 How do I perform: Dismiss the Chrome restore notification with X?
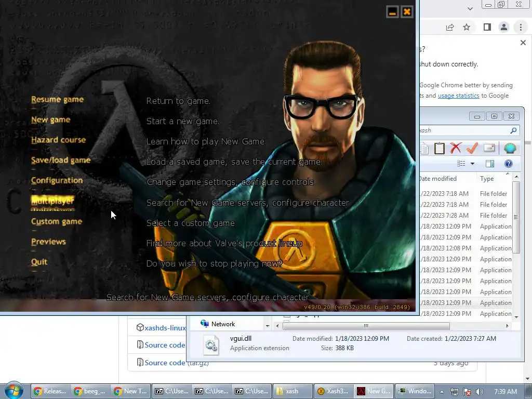click(x=523, y=43)
